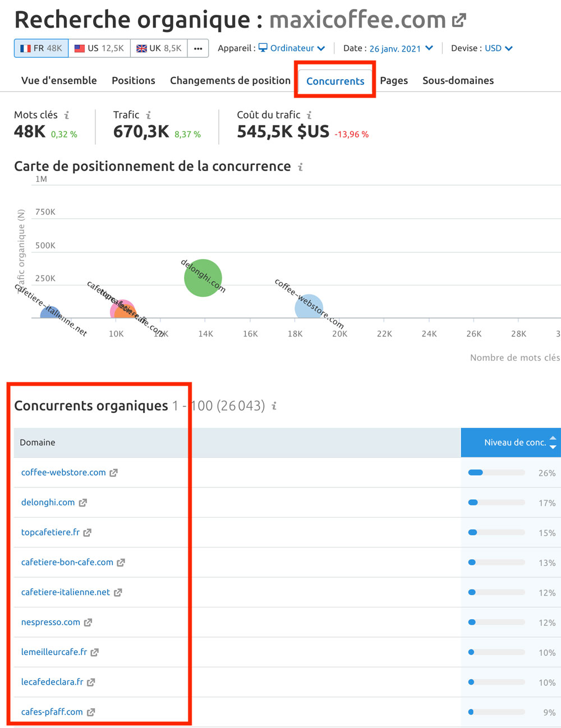Select the UK 8,5K database
Image resolution: width=561 pixels, height=728 pixels.
tap(159, 48)
